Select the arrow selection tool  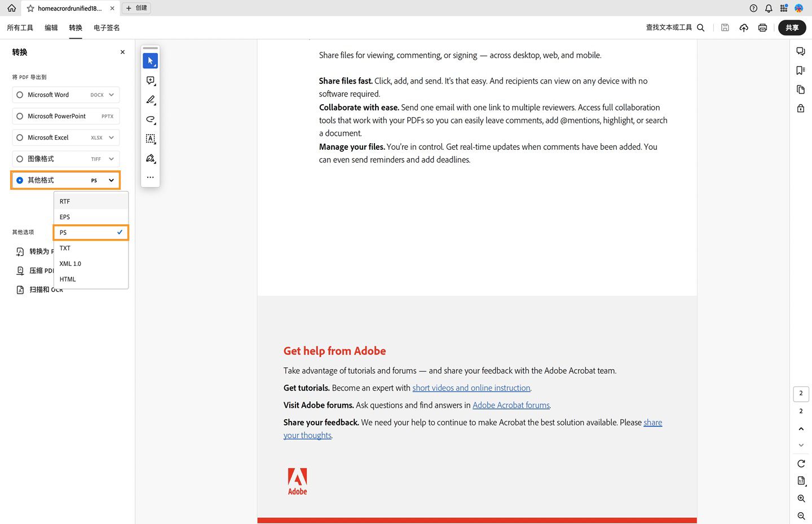pos(150,61)
